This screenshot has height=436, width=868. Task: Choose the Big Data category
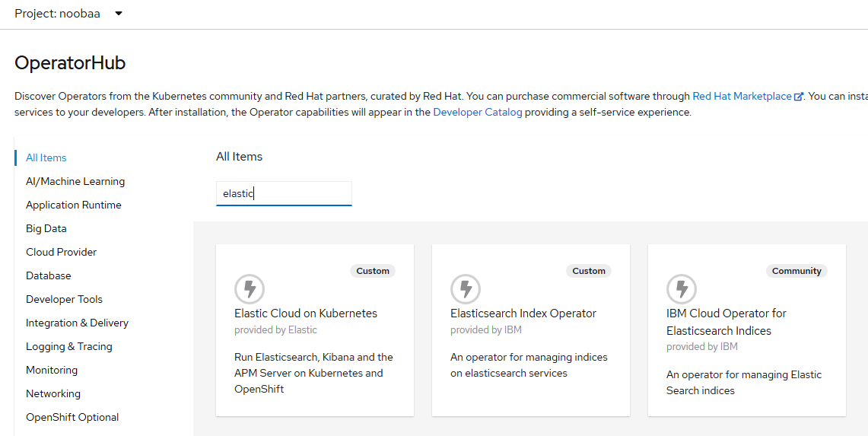pos(46,228)
